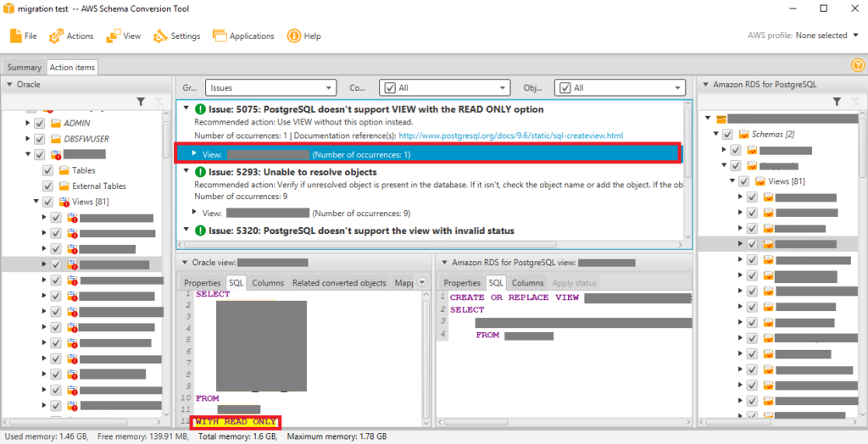Screen dimensions: 868x444
Task: Click CREATE OR REPLACE VIEW text
Action: (515, 298)
